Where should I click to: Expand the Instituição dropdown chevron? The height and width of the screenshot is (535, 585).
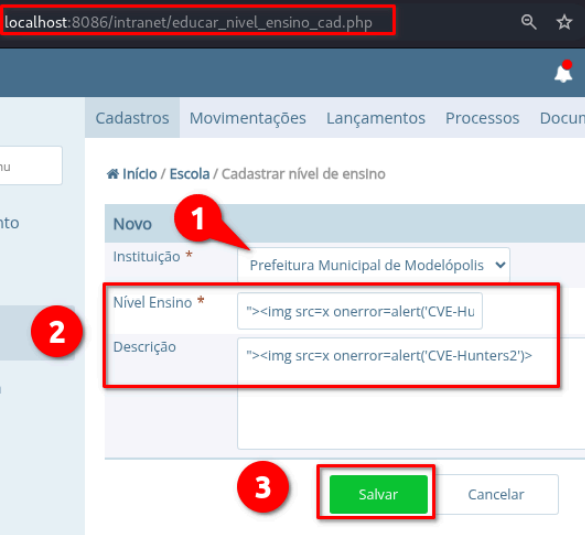point(500,265)
